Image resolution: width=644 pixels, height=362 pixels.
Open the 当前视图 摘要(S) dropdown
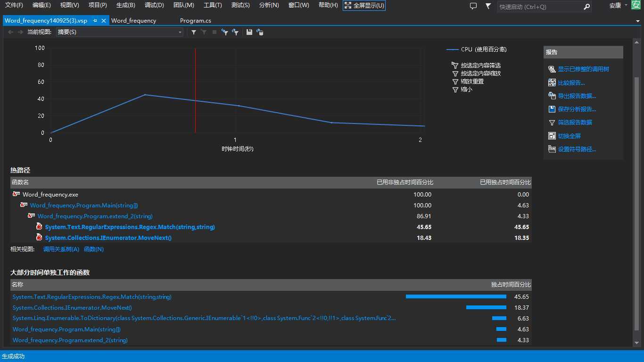click(119, 32)
